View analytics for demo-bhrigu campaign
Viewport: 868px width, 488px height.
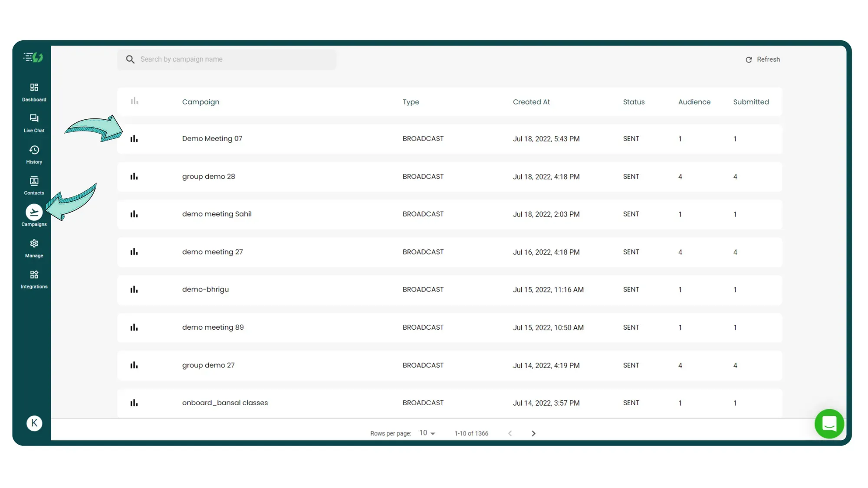click(x=134, y=289)
